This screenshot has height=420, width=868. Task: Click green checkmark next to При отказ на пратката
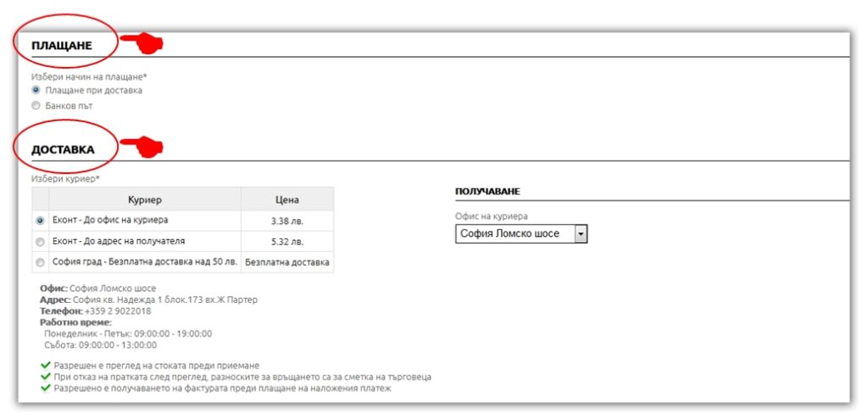[45, 377]
